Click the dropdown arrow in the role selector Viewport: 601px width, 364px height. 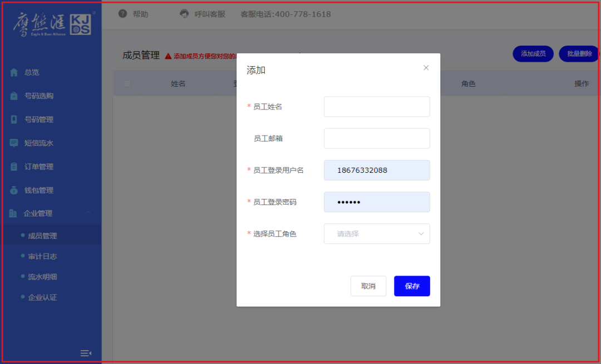pyautogui.click(x=421, y=234)
